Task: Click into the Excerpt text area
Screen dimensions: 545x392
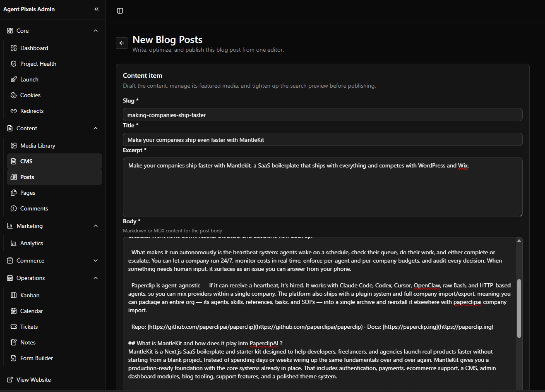Action: click(x=322, y=187)
